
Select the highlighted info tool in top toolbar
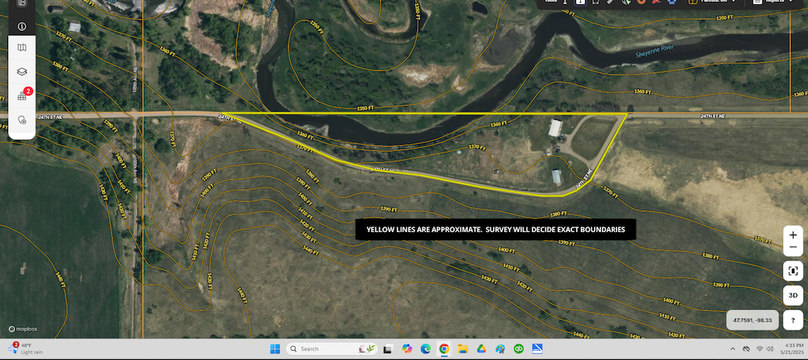pyautogui.click(x=580, y=2)
